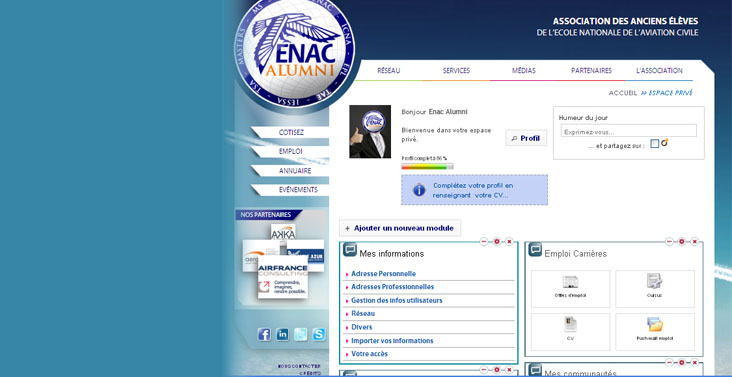The image size is (732, 377).
Task: Open the Facebook social icon
Action: [x=264, y=334]
